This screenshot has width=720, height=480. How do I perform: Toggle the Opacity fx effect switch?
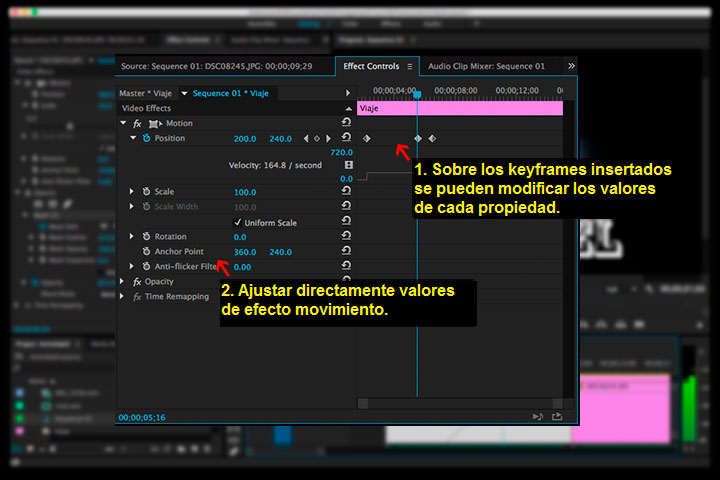pos(137,282)
